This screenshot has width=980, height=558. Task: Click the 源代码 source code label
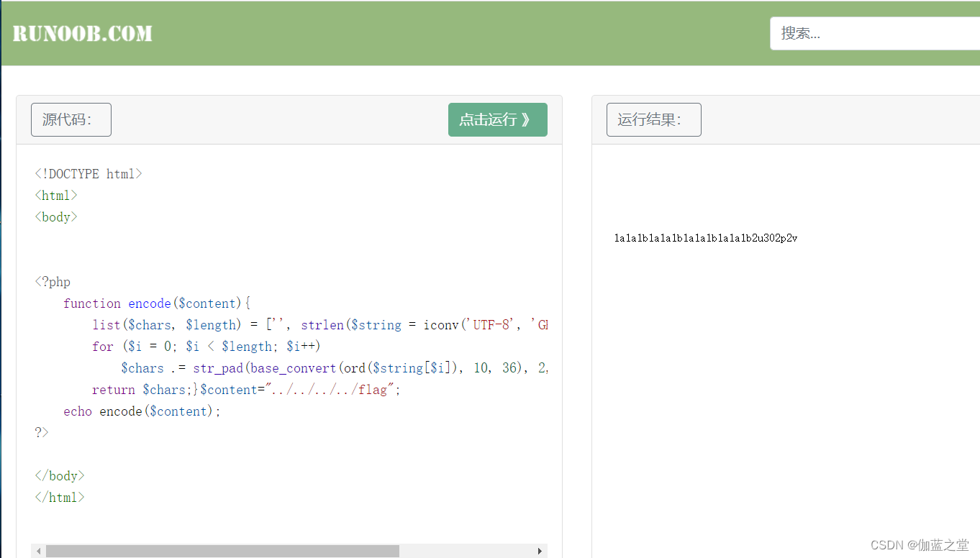[x=71, y=119]
